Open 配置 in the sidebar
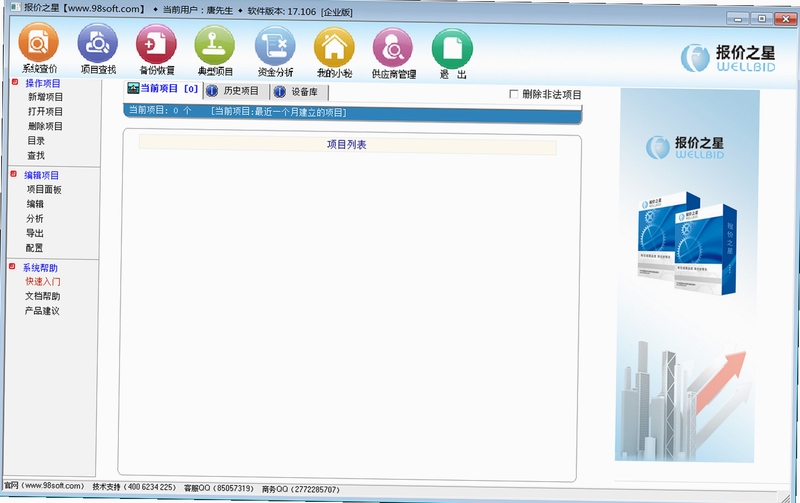 [x=34, y=247]
